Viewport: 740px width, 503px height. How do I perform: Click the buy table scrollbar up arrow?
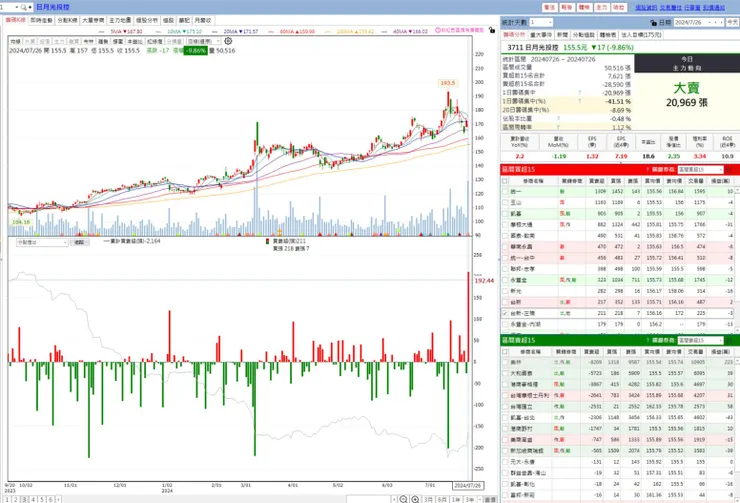click(737, 190)
